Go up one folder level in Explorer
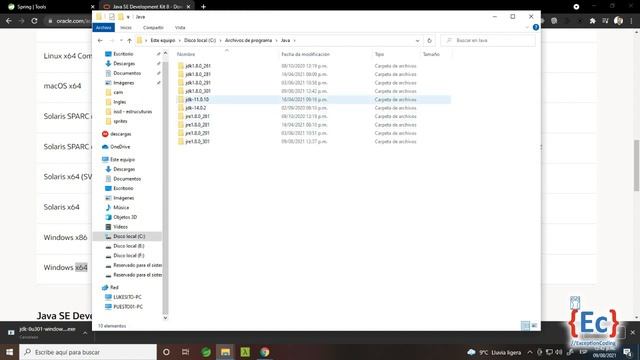The height and width of the screenshot is (360, 640). (x=129, y=40)
